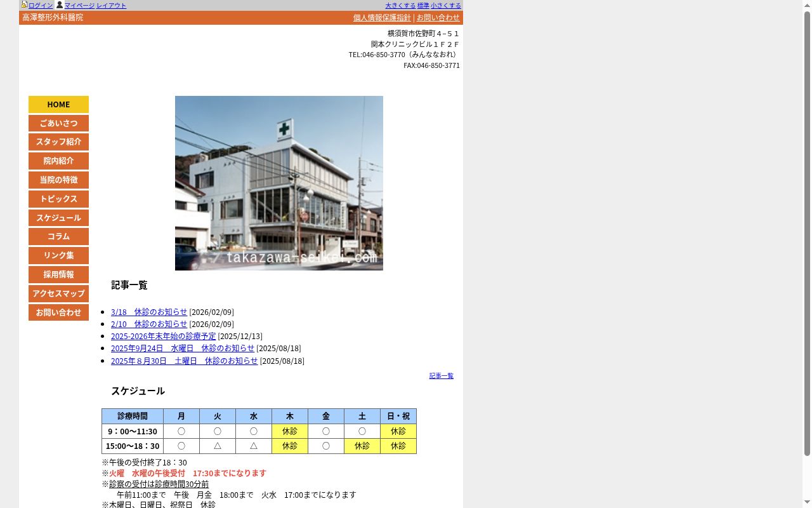Select HOME in the side menu
This screenshot has width=812, height=508.
pos(58,104)
